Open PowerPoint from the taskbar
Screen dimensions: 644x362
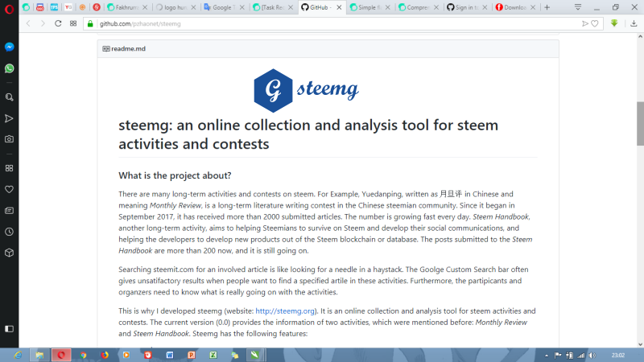[x=192, y=355]
